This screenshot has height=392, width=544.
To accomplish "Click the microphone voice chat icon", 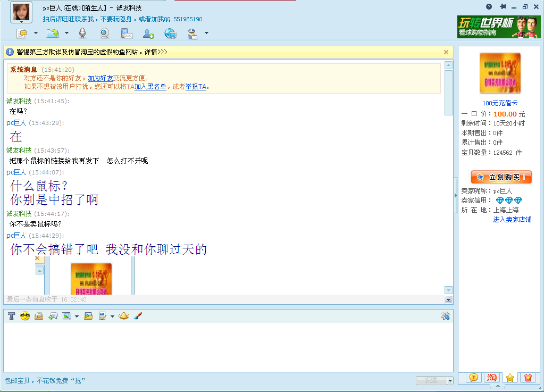I will click(x=82, y=34).
